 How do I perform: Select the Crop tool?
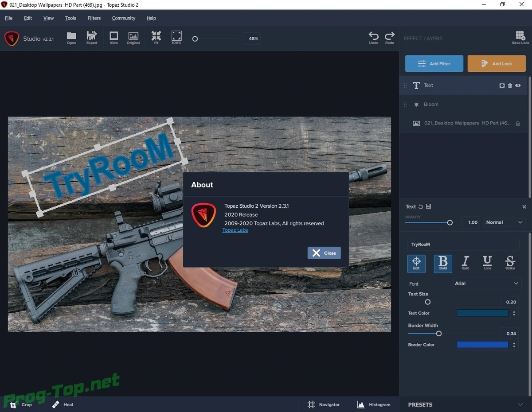point(21,404)
